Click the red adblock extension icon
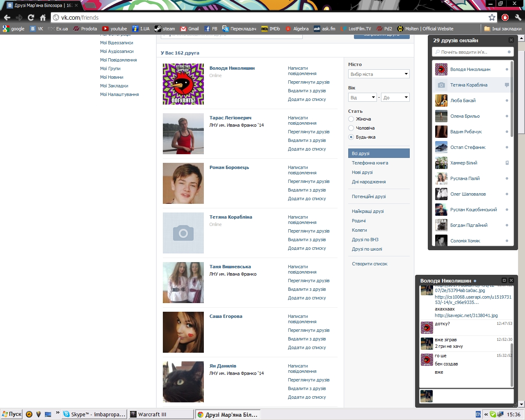Viewport: 525px width, 420px height. pos(505,17)
